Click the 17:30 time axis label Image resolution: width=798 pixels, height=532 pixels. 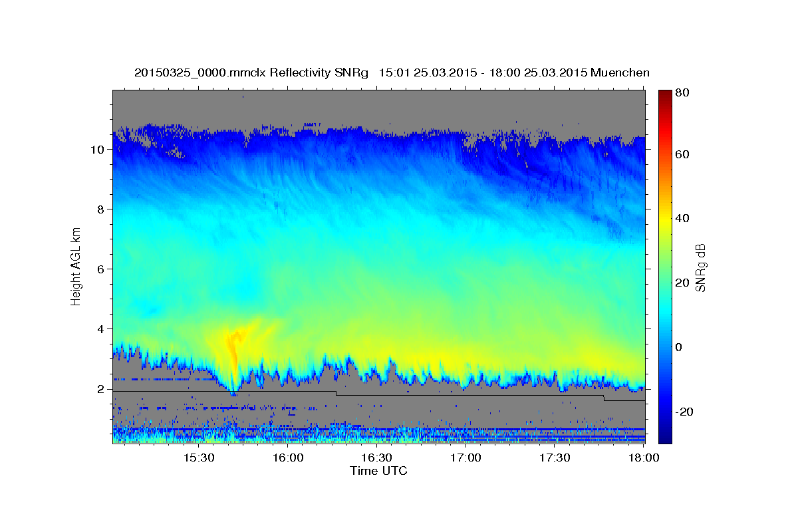click(x=555, y=458)
